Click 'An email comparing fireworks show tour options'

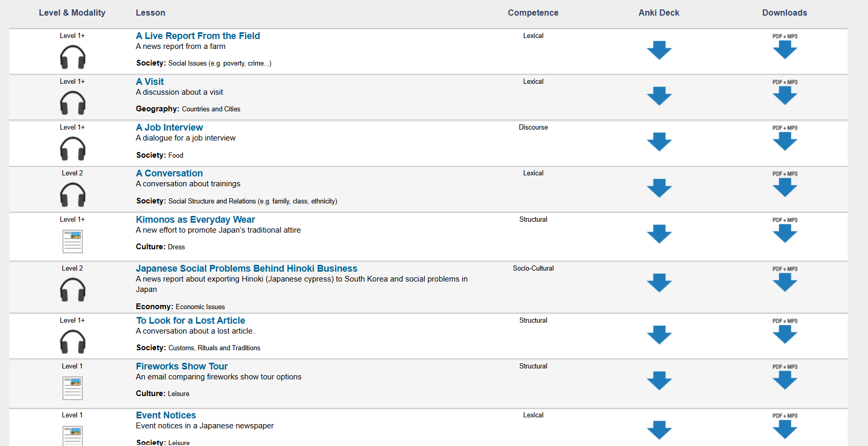pyautogui.click(x=219, y=377)
